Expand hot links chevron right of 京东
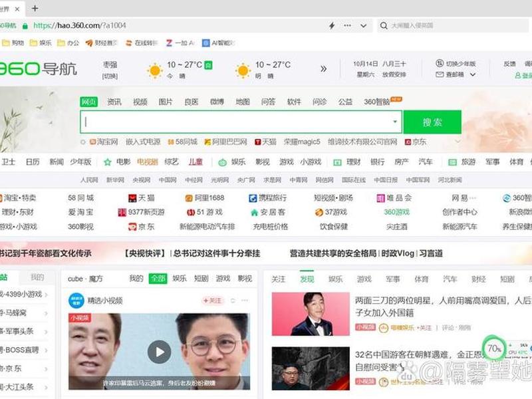Viewport: 532px width, 399px height. pyautogui.click(x=458, y=142)
